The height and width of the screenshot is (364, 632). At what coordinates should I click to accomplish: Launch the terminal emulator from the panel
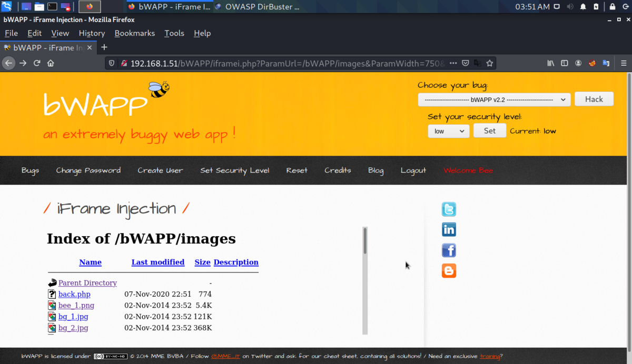tap(52, 7)
